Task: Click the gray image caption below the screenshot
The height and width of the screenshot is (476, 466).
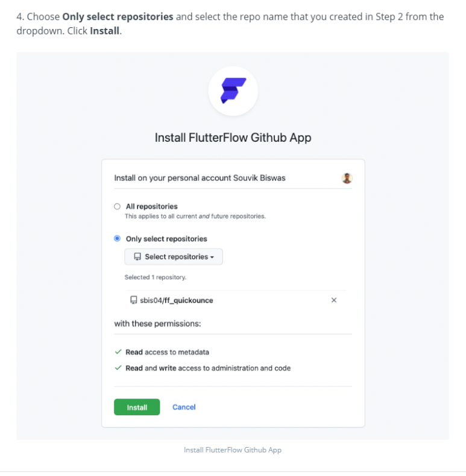Action: coord(233,450)
